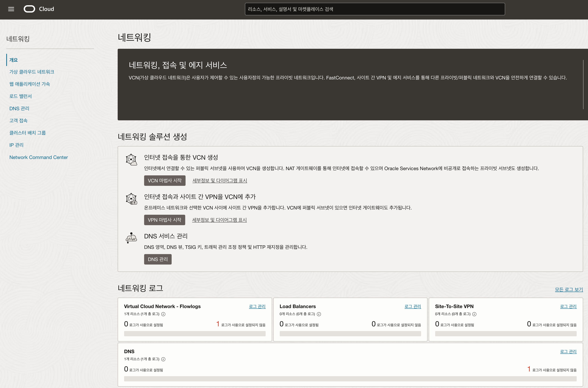Viewport: 588px width, 388px height.
Task: Click info icon next to Site-To-Site VPN count
Action: point(474,314)
